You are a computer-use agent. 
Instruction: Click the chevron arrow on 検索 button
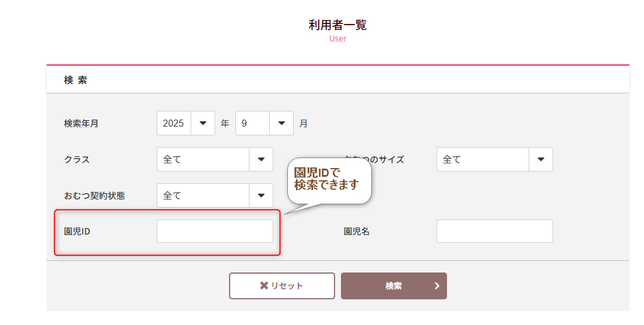(x=437, y=285)
